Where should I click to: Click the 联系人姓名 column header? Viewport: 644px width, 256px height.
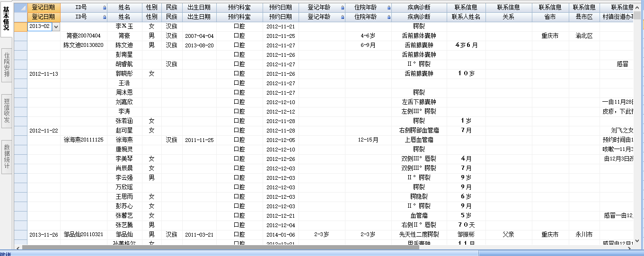coord(466,17)
